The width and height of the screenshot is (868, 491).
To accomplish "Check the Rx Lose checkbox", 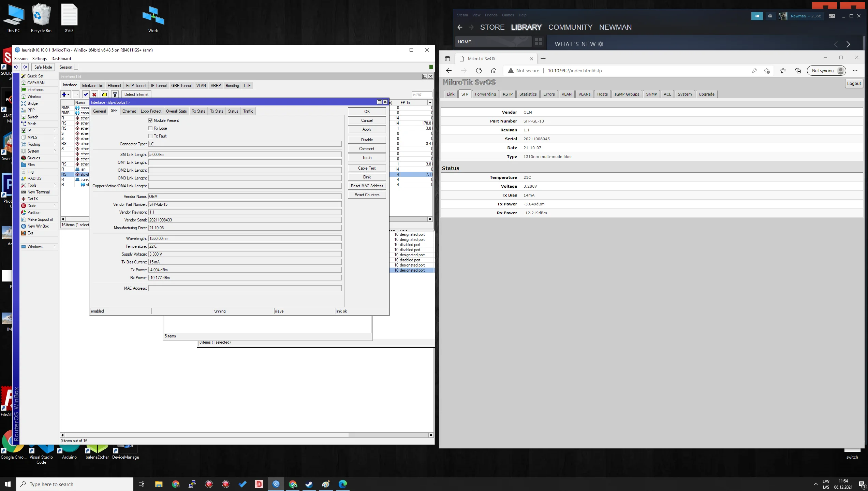I will tap(150, 128).
